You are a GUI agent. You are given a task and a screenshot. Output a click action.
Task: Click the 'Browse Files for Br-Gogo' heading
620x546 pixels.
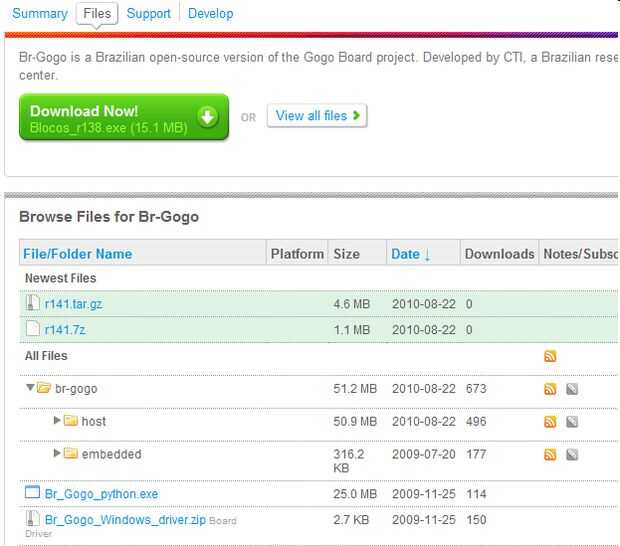(x=109, y=217)
